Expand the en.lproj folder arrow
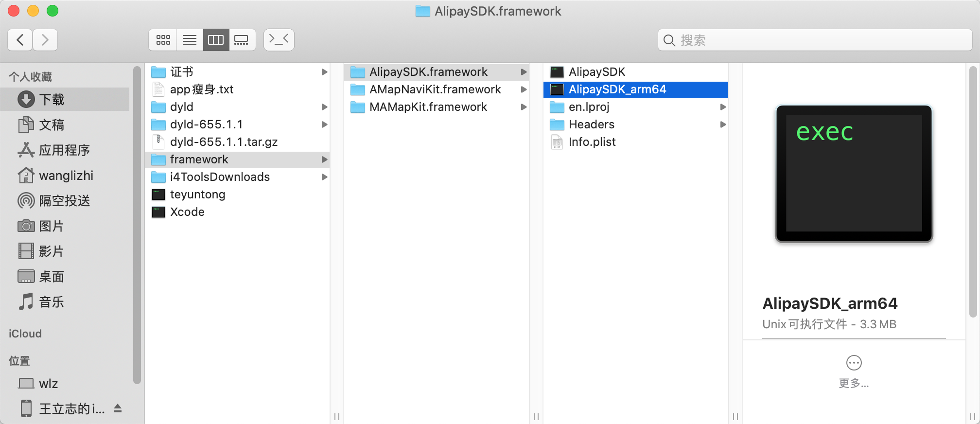The image size is (980, 424). (723, 107)
